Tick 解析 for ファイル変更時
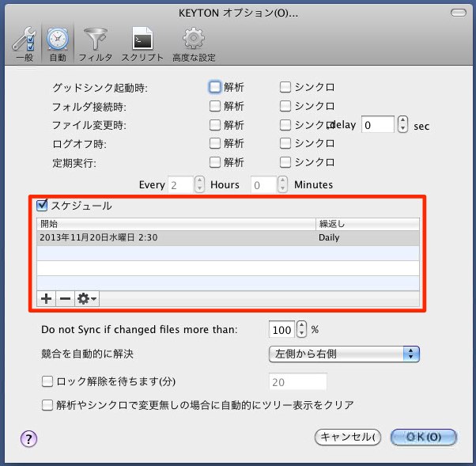 point(215,125)
